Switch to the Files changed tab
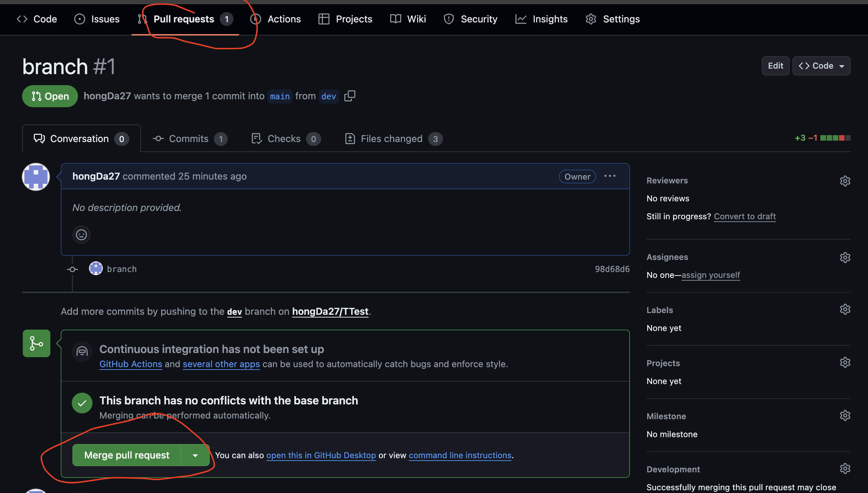 394,139
